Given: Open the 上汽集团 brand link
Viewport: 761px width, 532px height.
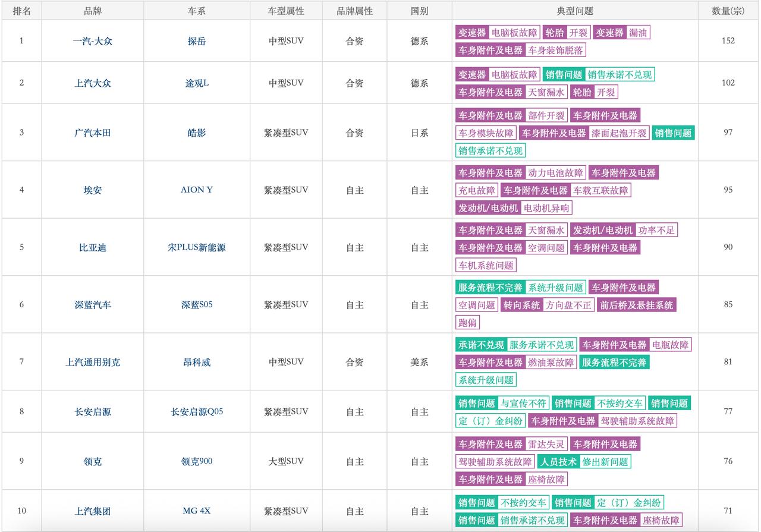Looking at the screenshot, I should [x=92, y=511].
